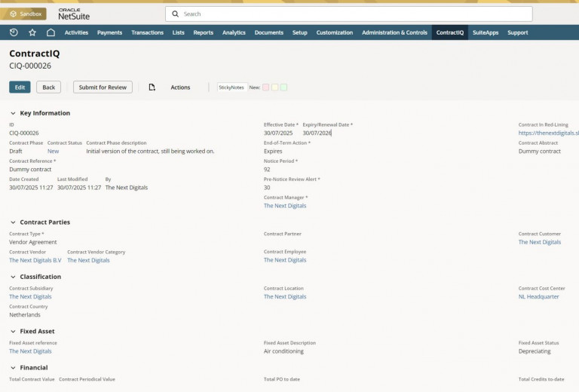
Task: Click the Dummy contract reference value
Action: (x=30, y=170)
